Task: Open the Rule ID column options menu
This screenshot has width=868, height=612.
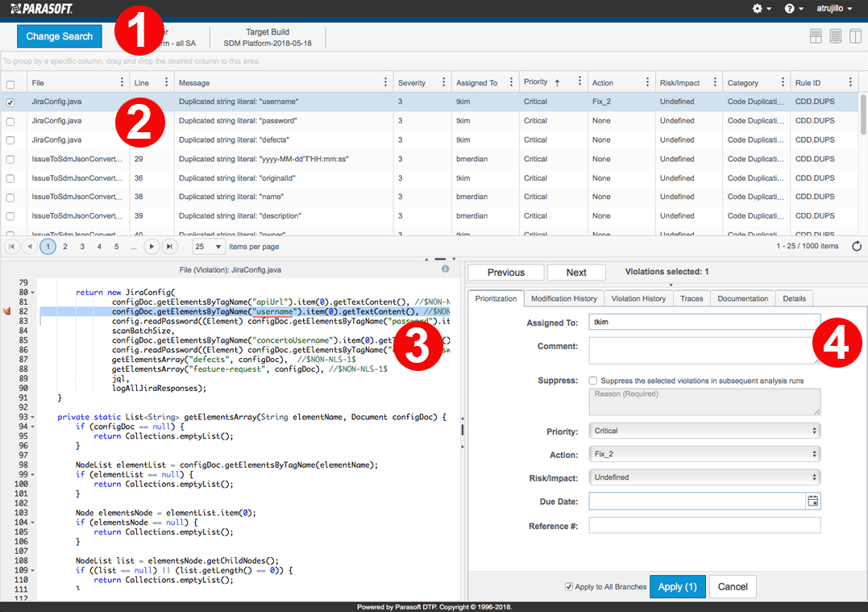Action: pos(850,82)
